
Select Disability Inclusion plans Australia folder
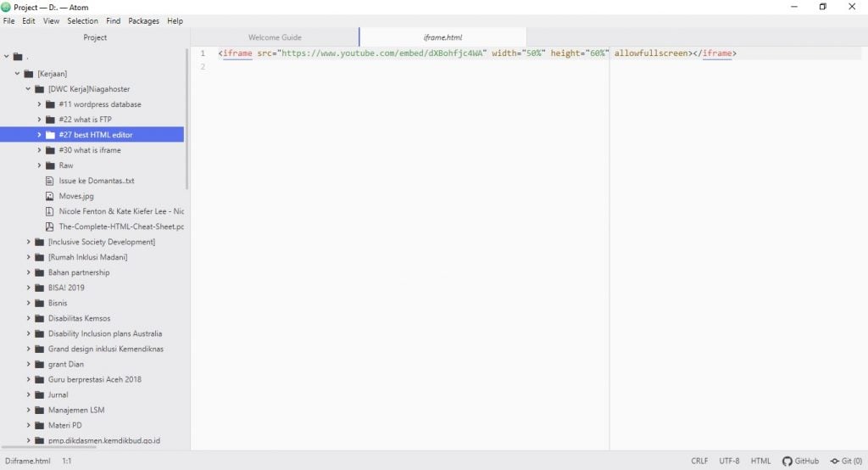(x=105, y=333)
